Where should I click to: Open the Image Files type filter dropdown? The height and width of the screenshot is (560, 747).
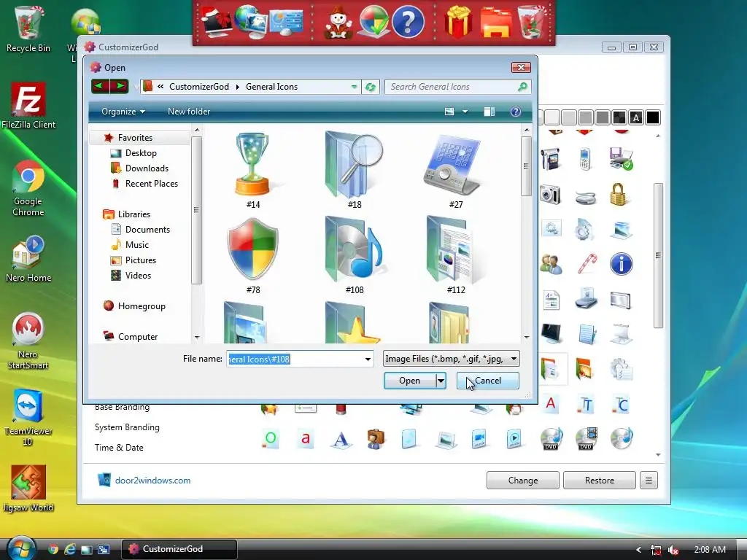click(451, 359)
